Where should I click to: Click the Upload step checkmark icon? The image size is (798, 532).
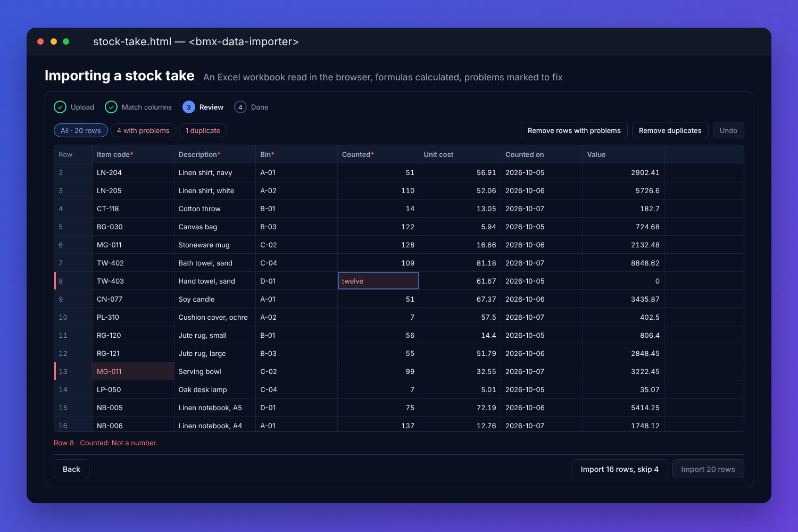[x=60, y=107]
